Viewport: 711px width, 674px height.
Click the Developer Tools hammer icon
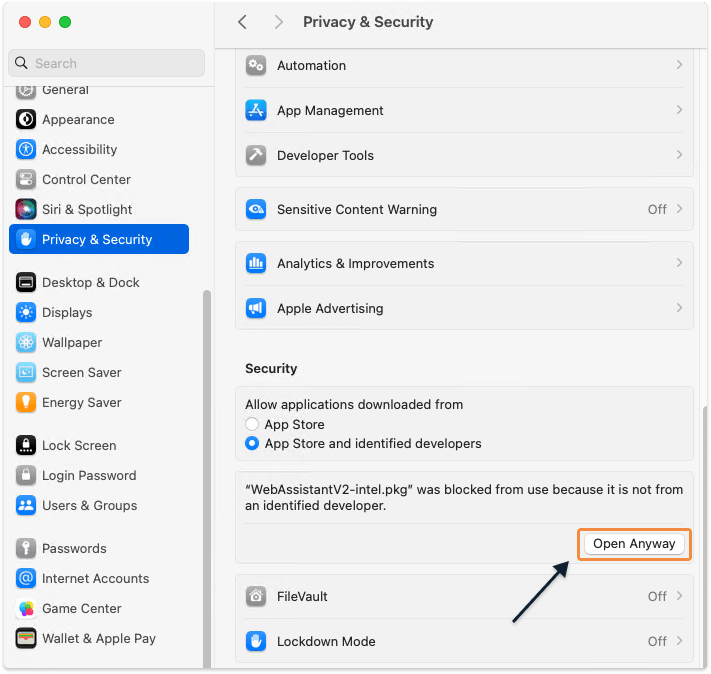tap(256, 156)
